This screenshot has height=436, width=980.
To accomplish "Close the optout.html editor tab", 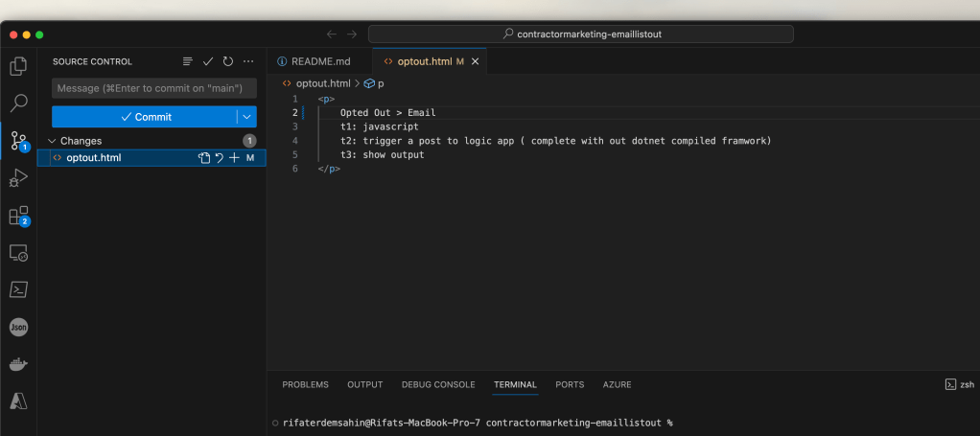I will [x=475, y=61].
